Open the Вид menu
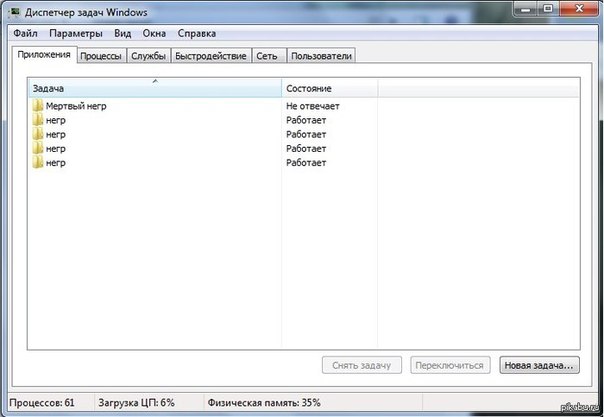The height and width of the screenshot is (417, 604). click(x=122, y=33)
